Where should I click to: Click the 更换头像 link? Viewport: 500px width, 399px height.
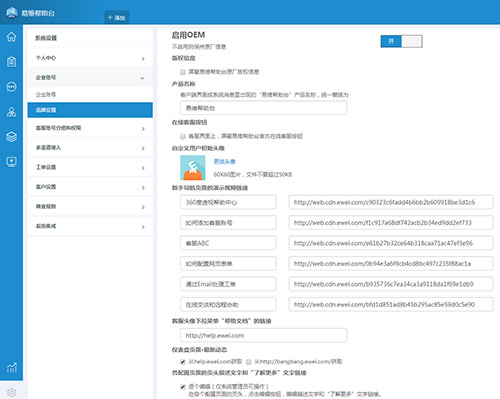pyautogui.click(x=224, y=162)
